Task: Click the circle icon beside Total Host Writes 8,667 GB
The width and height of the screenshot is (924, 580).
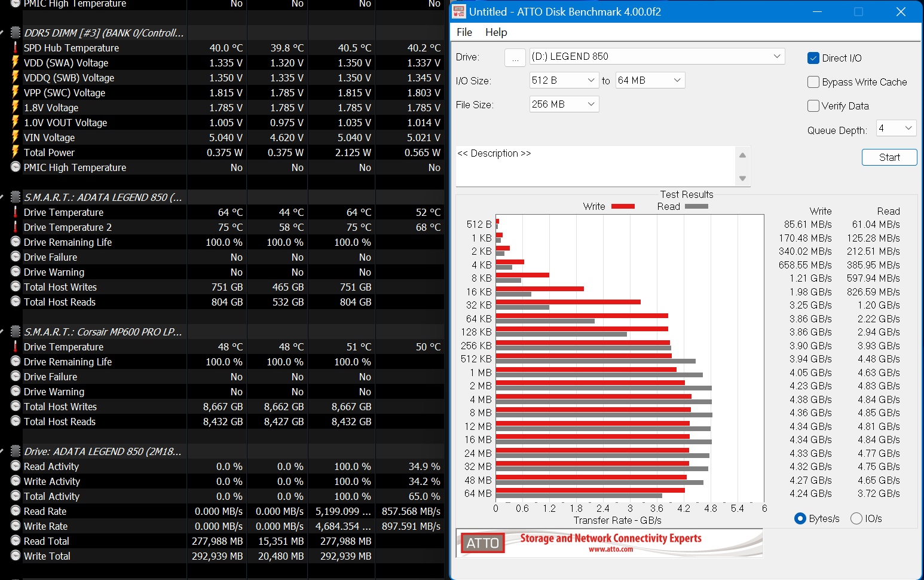Action: [16, 406]
